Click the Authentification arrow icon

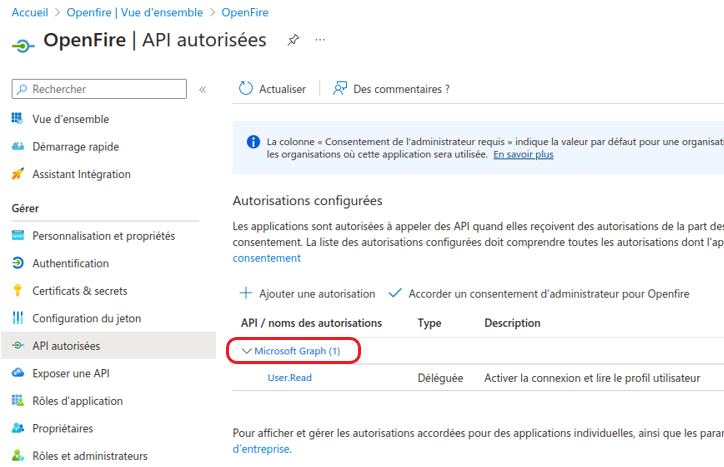[x=18, y=263]
